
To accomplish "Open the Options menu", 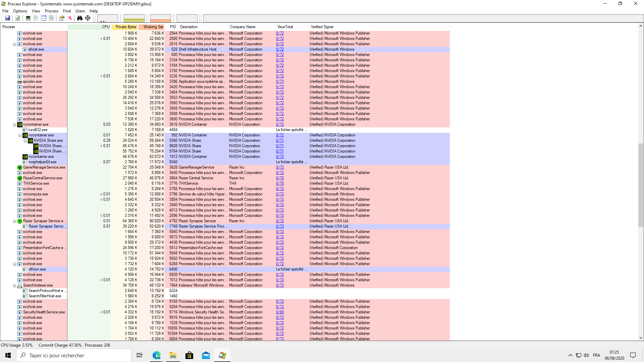I will tap(20, 11).
